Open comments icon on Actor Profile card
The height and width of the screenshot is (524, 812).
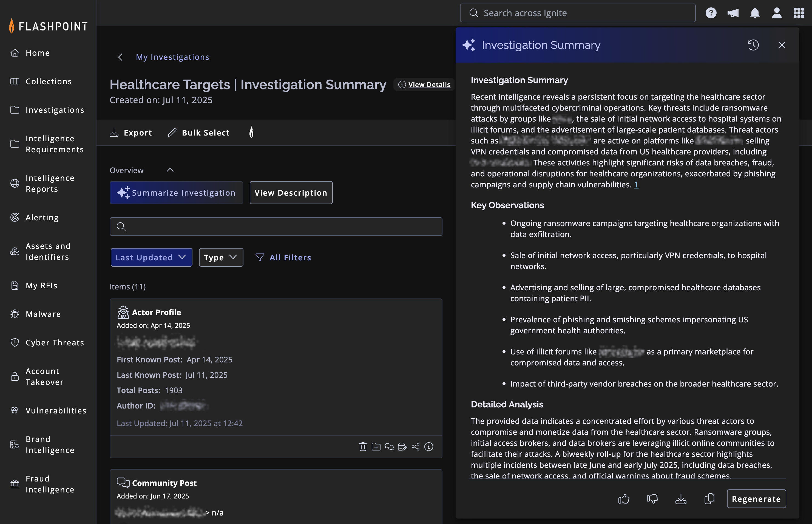point(389,446)
